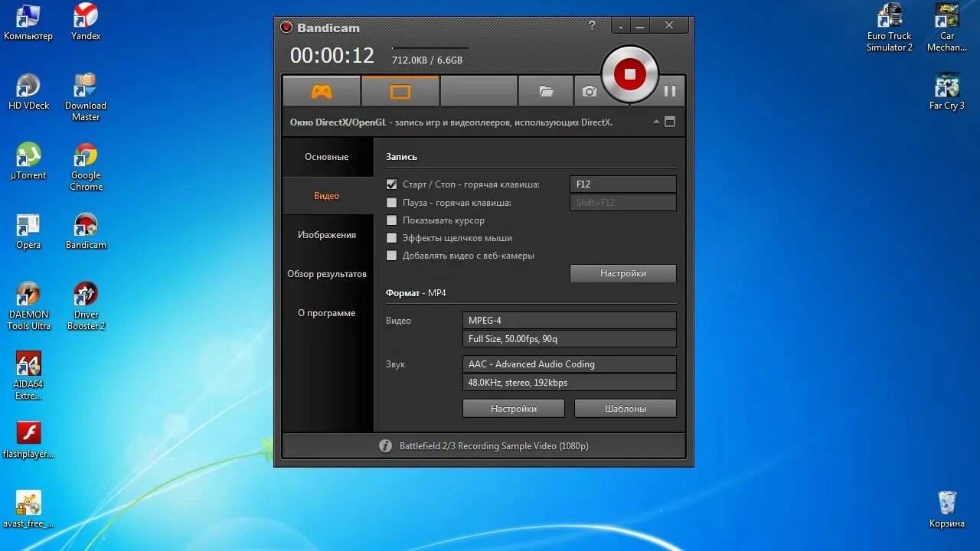
Task: Click the camera screenshot capture icon
Action: pyautogui.click(x=589, y=92)
